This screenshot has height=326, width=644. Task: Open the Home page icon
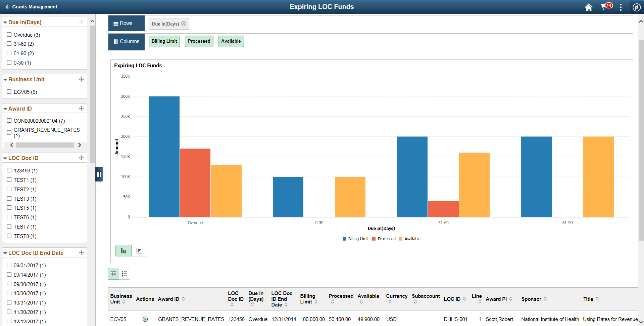pyautogui.click(x=589, y=7)
